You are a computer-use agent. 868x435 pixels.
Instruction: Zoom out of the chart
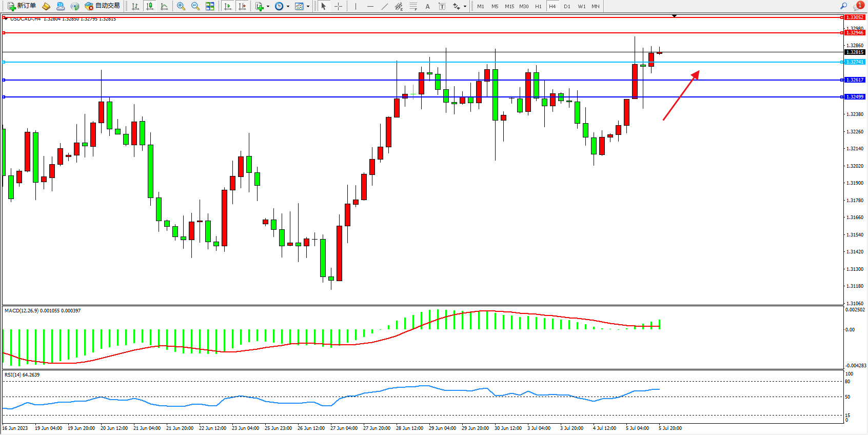[x=195, y=6]
